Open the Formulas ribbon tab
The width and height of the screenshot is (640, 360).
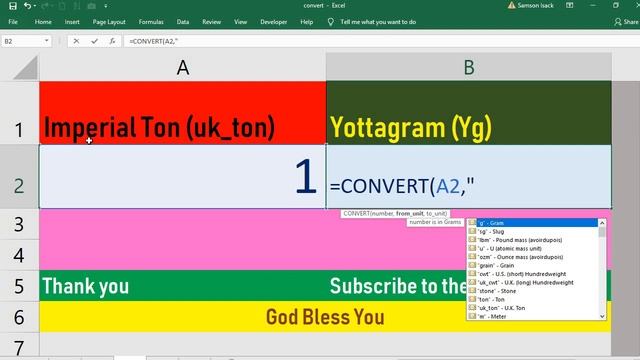click(x=151, y=22)
